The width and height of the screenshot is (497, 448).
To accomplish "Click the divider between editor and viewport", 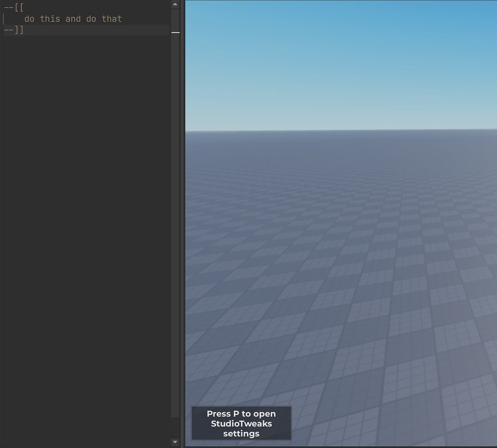I will coord(183,224).
